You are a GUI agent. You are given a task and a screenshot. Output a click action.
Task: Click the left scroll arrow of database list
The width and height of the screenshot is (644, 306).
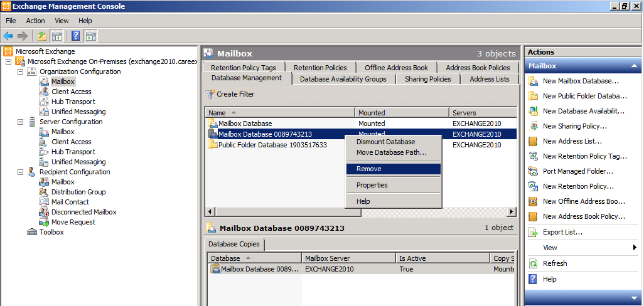[x=210, y=212]
